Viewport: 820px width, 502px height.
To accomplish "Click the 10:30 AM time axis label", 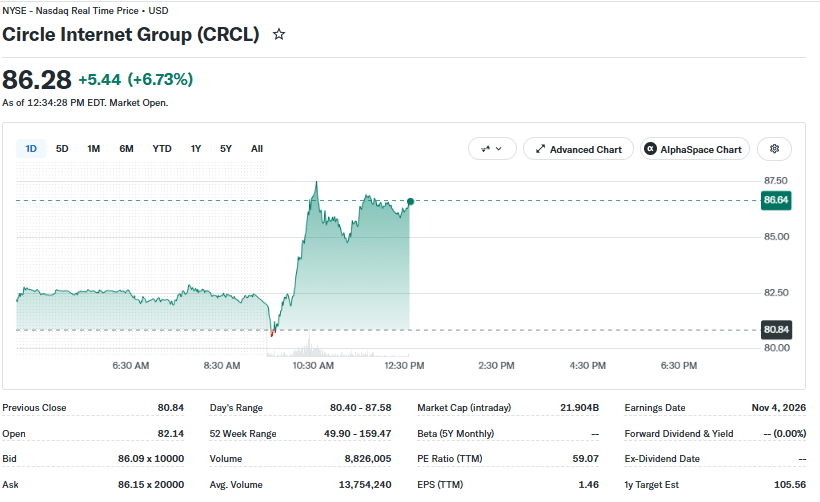I will [313, 366].
